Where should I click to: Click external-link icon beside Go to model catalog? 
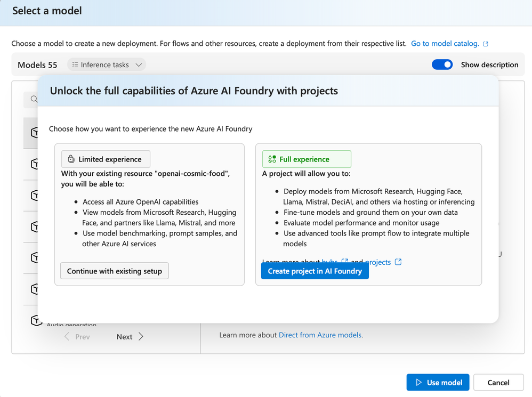pyautogui.click(x=486, y=44)
